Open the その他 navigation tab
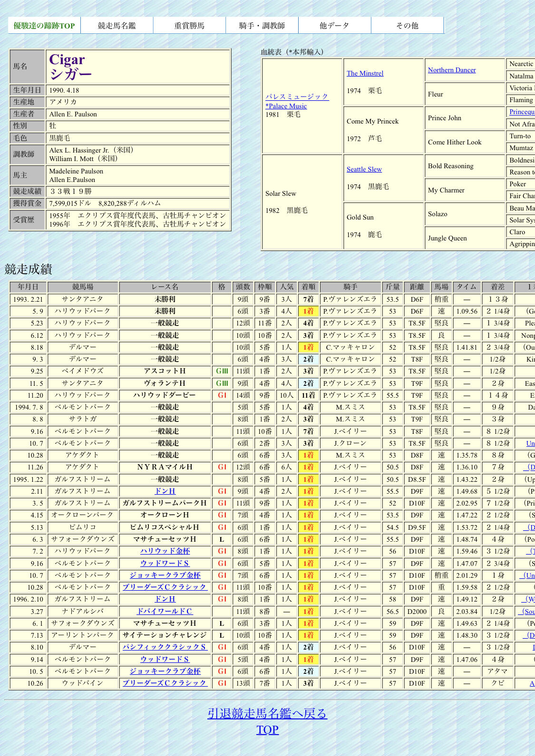 [x=407, y=26]
